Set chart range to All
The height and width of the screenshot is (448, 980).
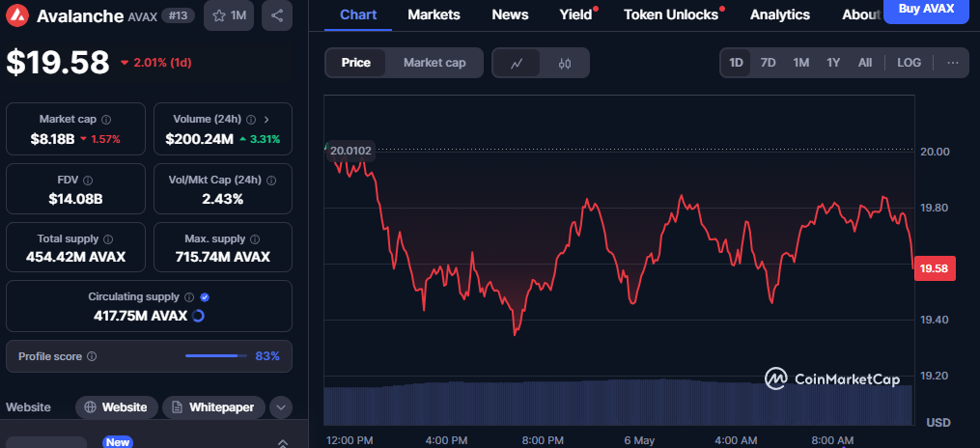coord(865,63)
